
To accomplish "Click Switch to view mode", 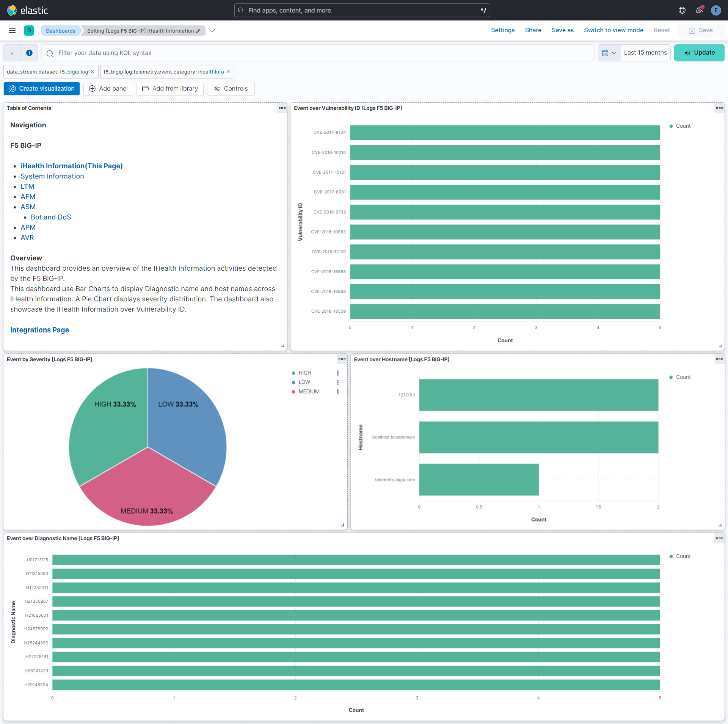I will (613, 30).
